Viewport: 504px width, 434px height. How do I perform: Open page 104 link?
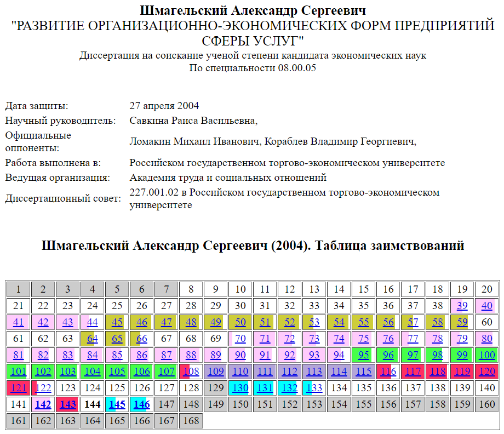point(92,371)
